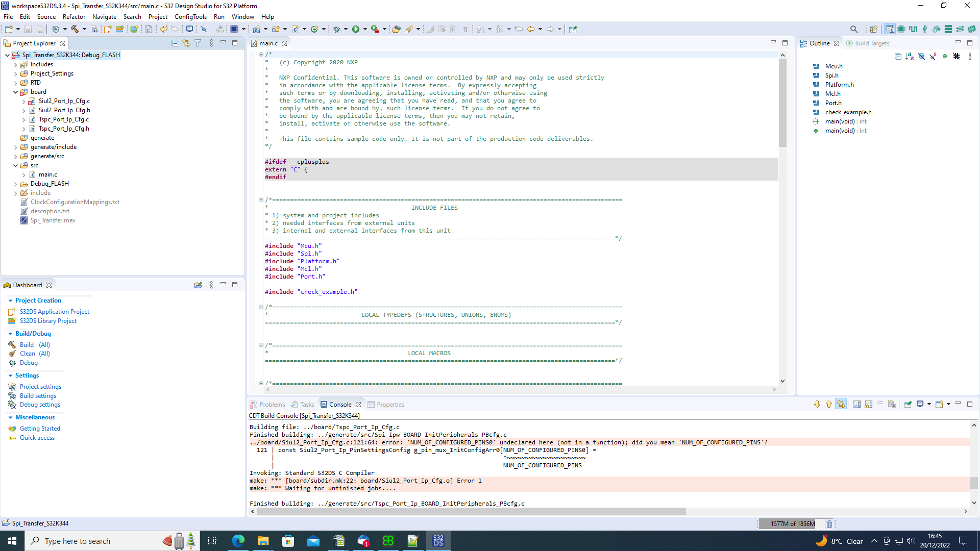Open the ConfigTools menu
Screen dimensions: 980x551
click(190, 17)
